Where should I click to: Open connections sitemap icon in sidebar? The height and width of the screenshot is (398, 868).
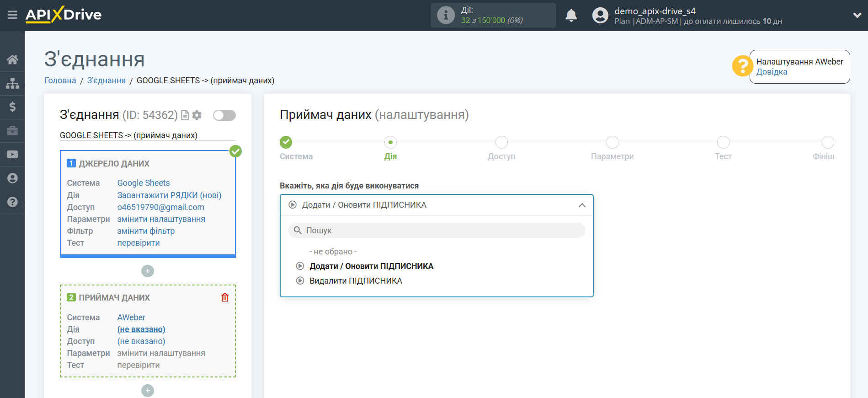pyautogui.click(x=12, y=83)
